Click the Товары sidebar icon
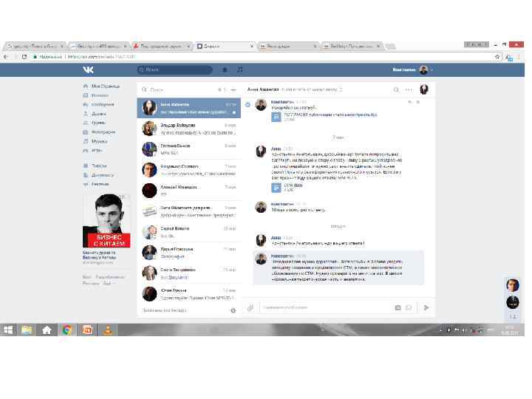 (86, 166)
